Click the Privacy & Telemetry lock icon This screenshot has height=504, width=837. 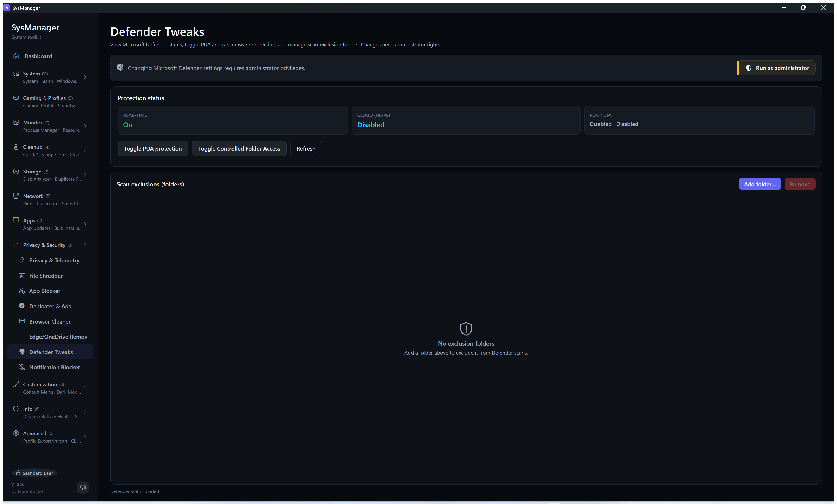point(22,260)
